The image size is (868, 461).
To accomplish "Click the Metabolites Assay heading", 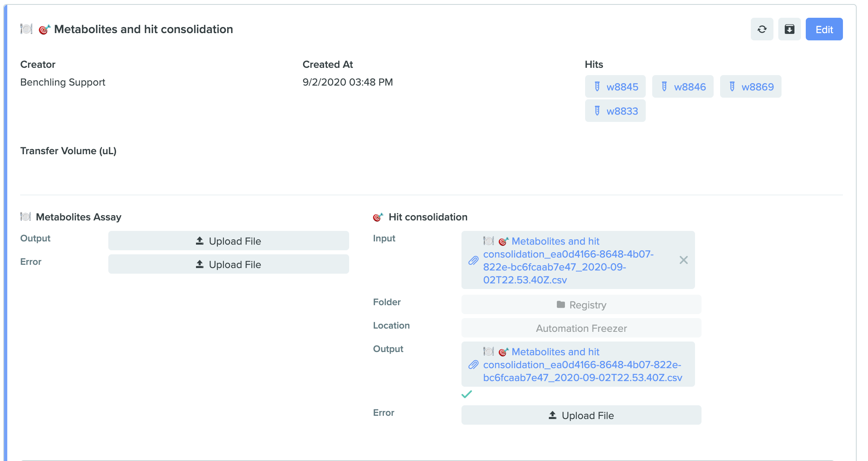I will 79,217.
